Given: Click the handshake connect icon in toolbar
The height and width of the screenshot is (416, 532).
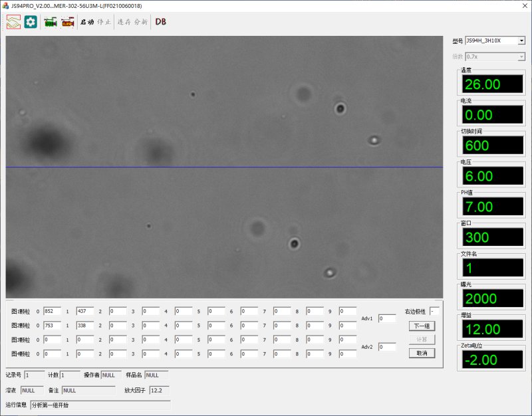Looking at the screenshot, I should pos(13,22).
